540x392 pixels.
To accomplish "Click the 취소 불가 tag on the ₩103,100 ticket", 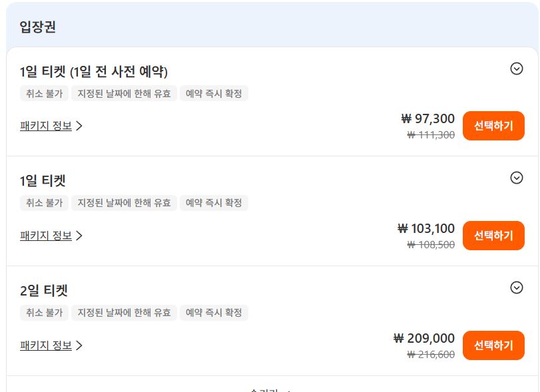I will coord(44,203).
